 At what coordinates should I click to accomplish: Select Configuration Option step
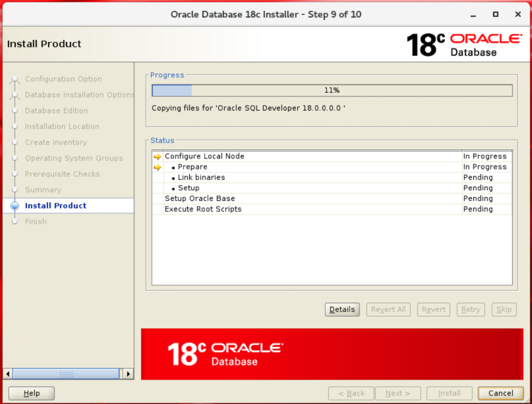(63, 79)
